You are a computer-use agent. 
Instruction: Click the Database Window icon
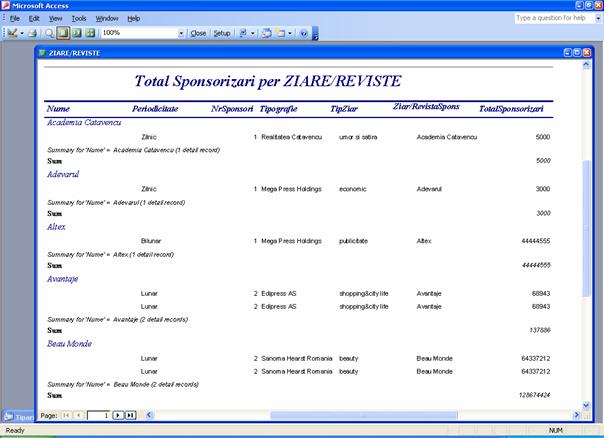tap(267, 33)
